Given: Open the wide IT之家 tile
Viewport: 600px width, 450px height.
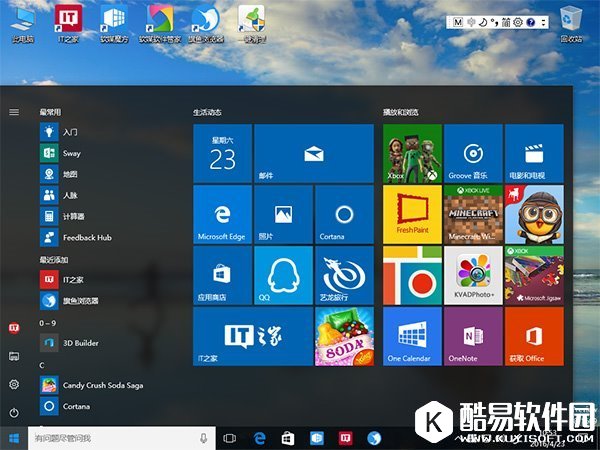Looking at the screenshot, I should tap(253, 336).
